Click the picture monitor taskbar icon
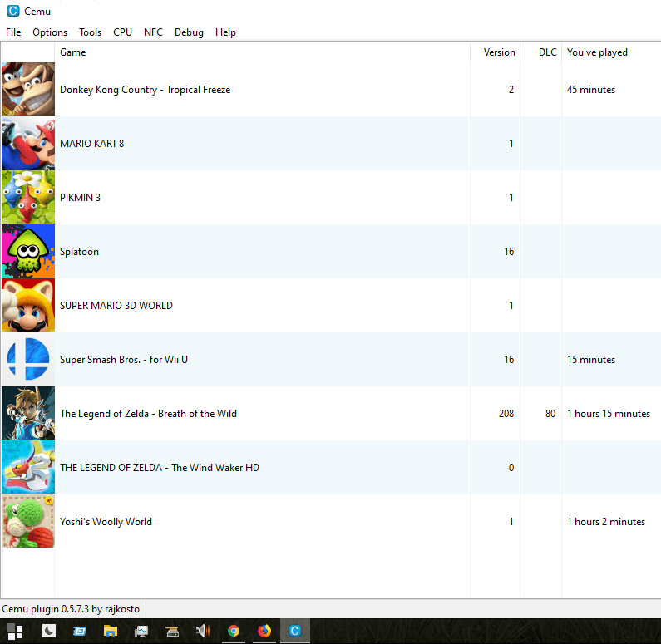 [x=141, y=631]
